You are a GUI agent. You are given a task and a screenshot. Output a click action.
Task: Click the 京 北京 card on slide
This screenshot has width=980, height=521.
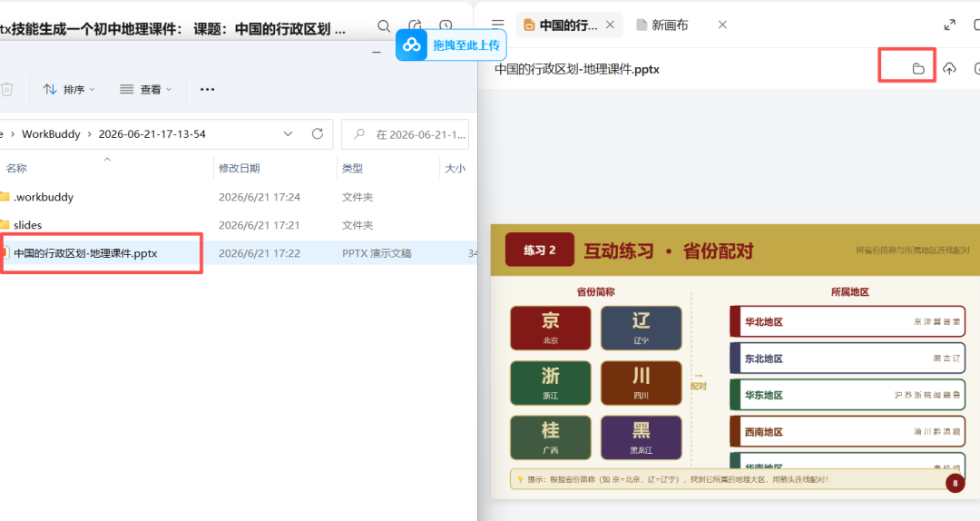coord(551,328)
